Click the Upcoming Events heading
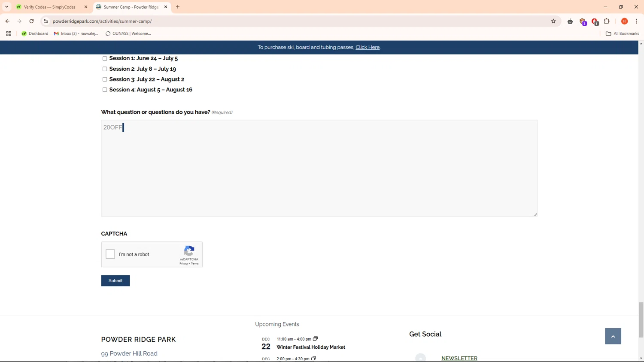Screen dimensions: 644x362 click(277, 324)
